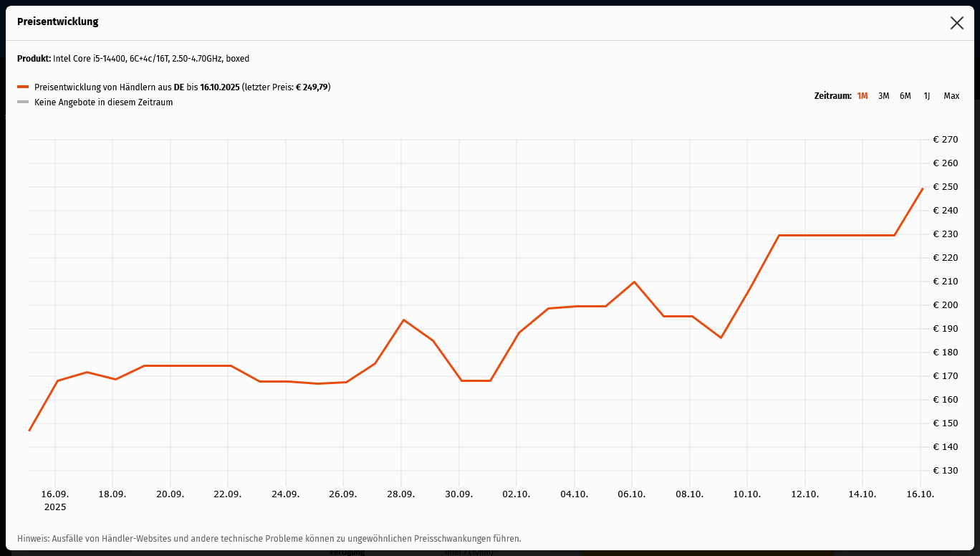Click the gray legend color marker
This screenshot has width=980, height=556.
point(23,102)
